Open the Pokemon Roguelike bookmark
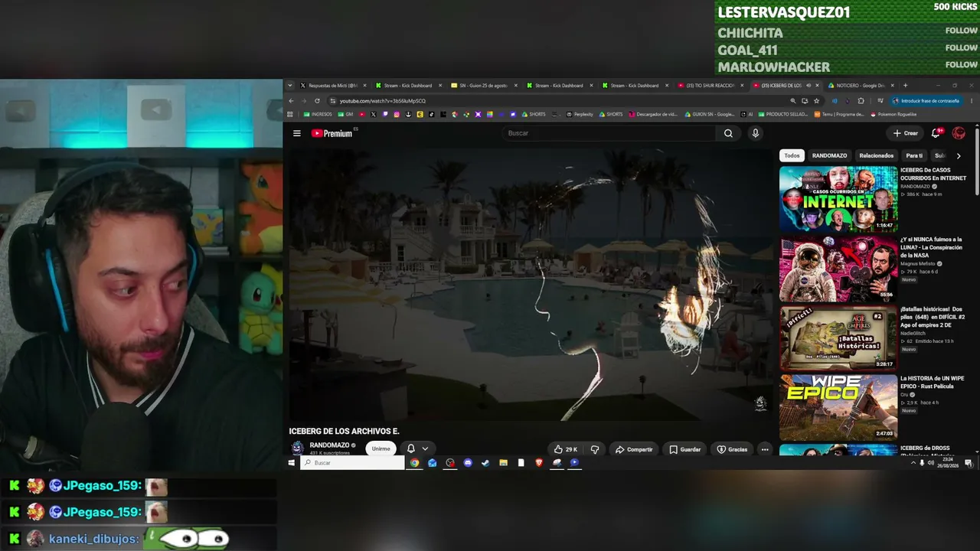The width and height of the screenshot is (980, 551). click(893, 115)
